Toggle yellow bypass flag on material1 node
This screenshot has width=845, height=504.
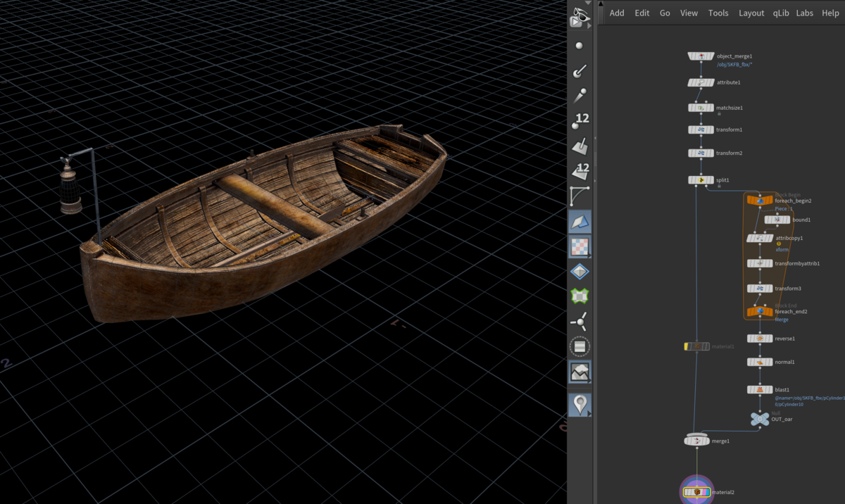click(x=687, y=346)
